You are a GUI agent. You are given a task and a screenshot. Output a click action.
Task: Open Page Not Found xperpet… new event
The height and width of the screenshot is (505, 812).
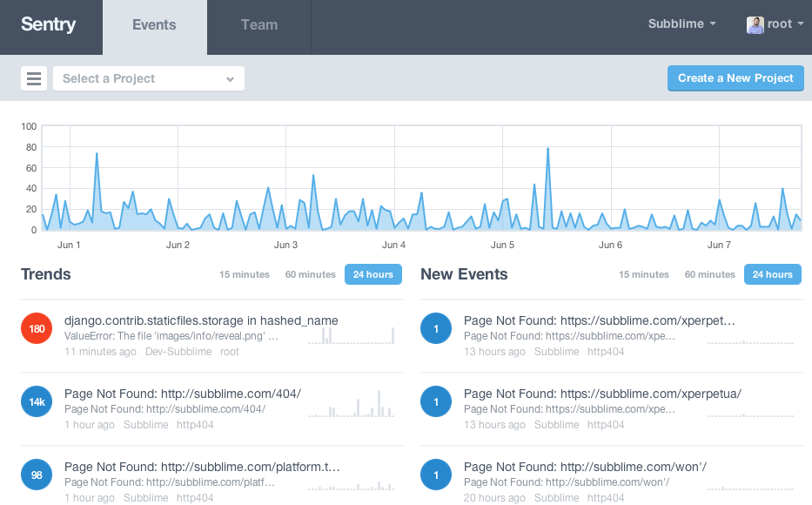coord(599,320)
